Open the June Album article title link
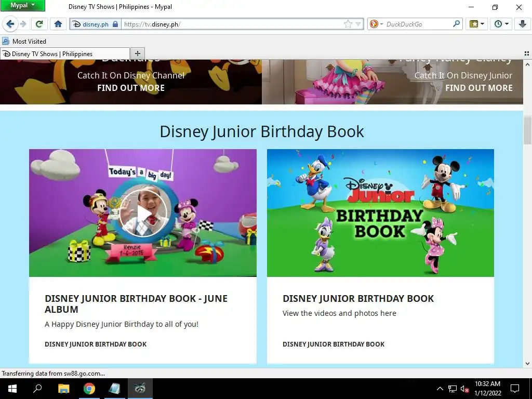 [136, 303]
